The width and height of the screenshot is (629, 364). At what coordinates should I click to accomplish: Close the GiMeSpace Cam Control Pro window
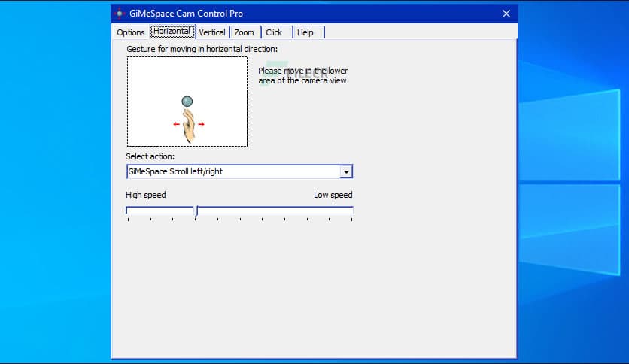point(506,14)
